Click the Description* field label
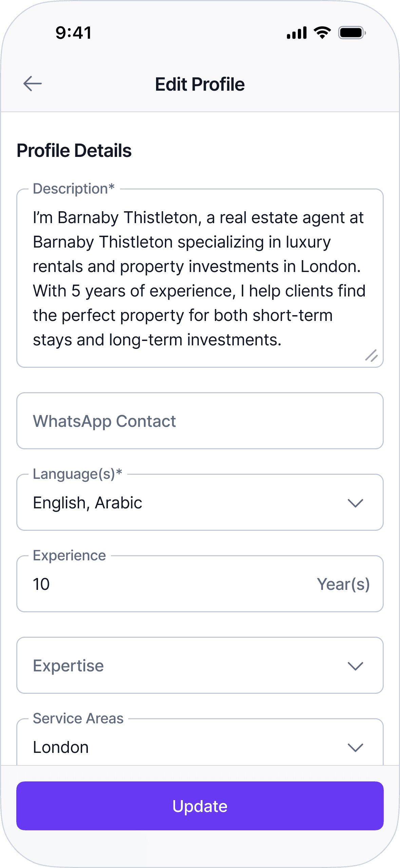 pyautogui.click(x=74, y=189)
